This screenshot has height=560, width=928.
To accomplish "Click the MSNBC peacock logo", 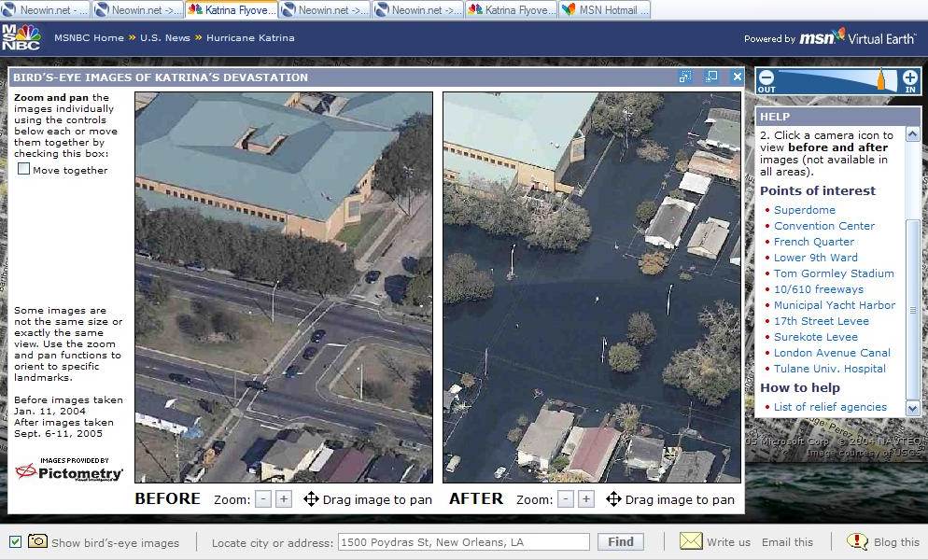I will (x=22, y=37).
